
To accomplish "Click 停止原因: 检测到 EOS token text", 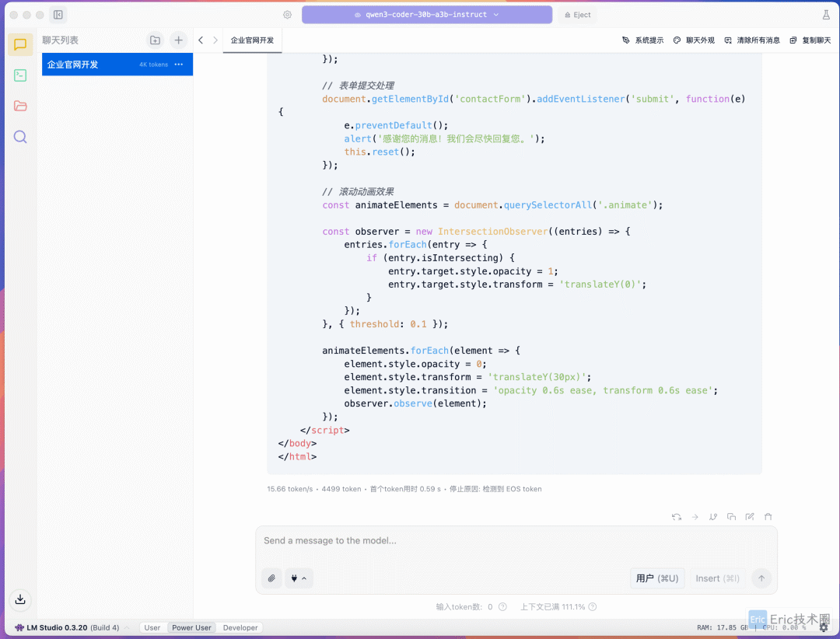I will (495, 489).
